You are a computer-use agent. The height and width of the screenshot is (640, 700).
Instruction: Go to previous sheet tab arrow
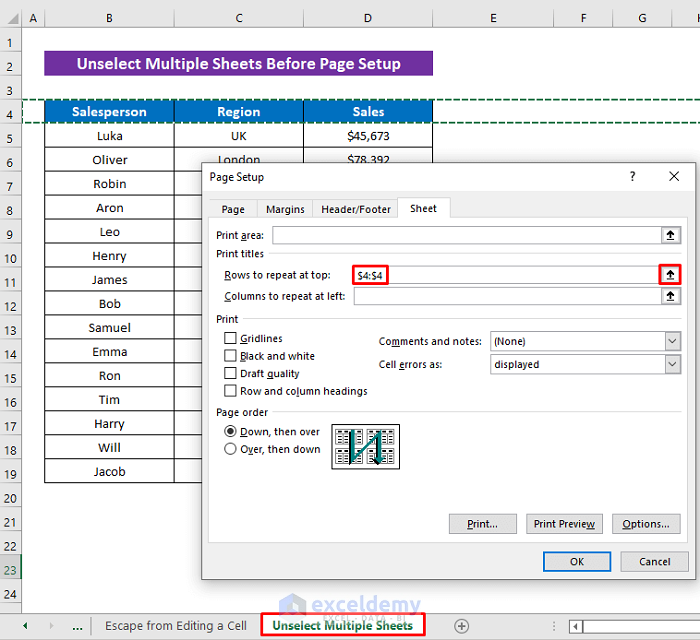[x=25, y=626]
